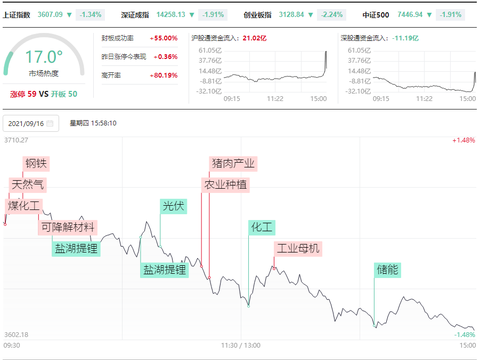This screenshot has height=360, width=480.
Task: Select the 2021/09/16 date field
Action: (x=31, y=124)
